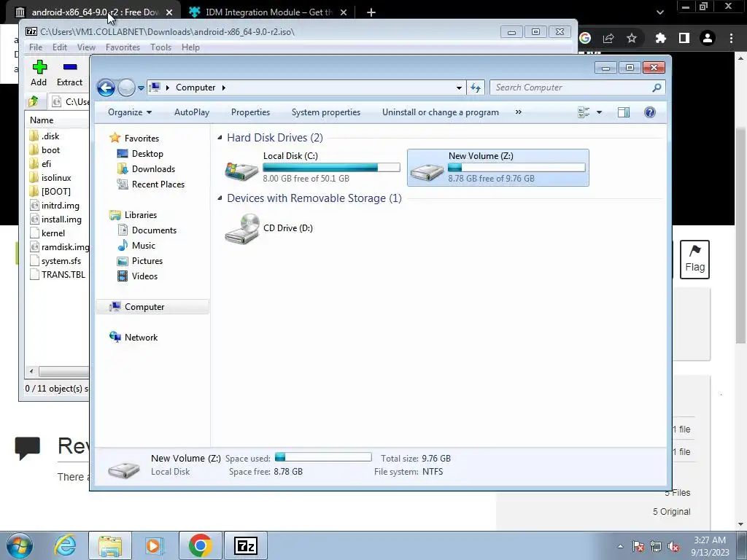Image resolution: width=747 pixels, height=560 pixels.
Task: Open the 7-Zip Tools menu
Action: tap(160, 47)
